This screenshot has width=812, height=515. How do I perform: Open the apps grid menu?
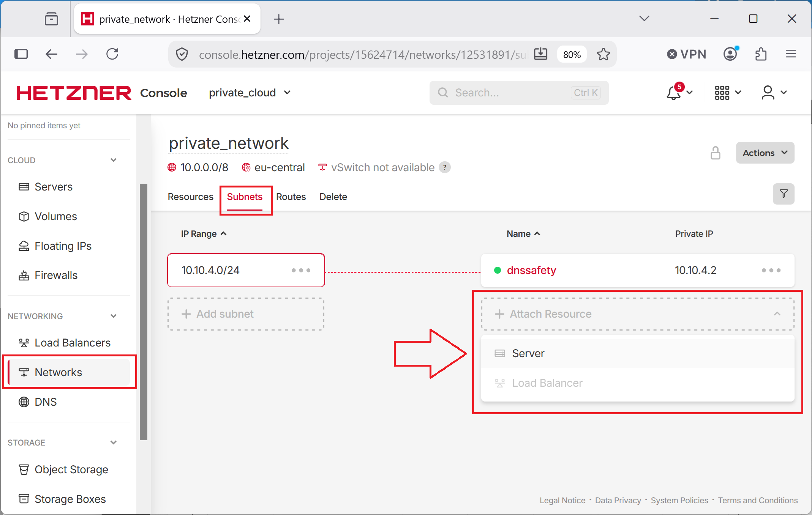click(x=727, y=92)
